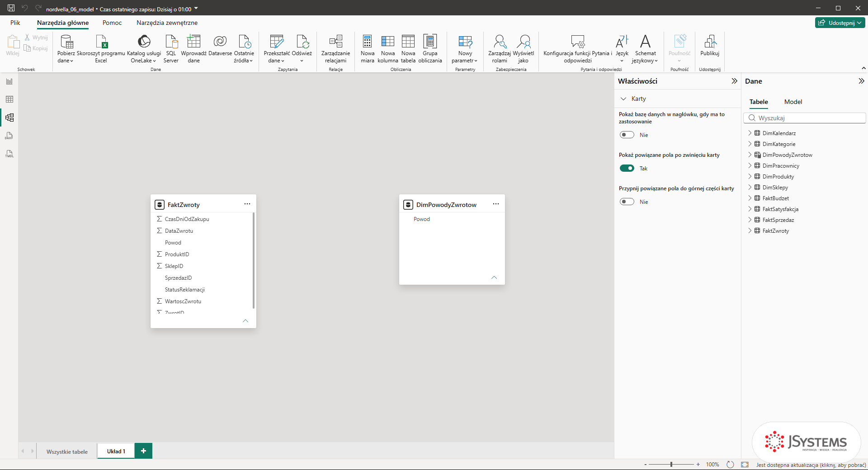The image size is (868, 470).
Task: Click the FaktZwroty card scrollbar
Action: (254, 260)
